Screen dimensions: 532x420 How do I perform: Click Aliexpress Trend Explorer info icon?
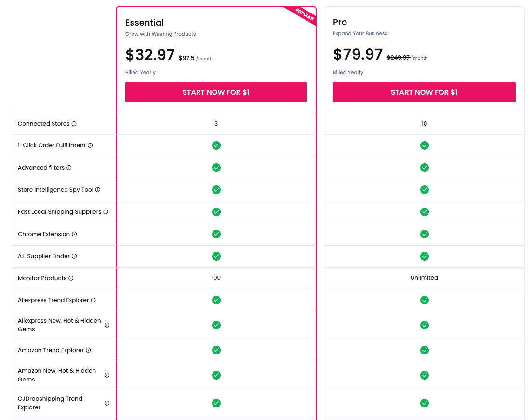[x=93, y=300]
